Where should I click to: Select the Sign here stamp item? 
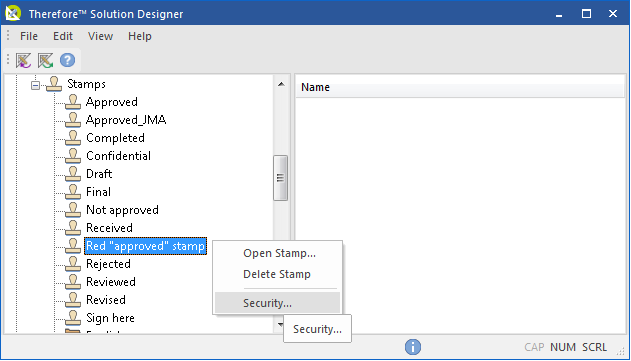tap(110, 318)
